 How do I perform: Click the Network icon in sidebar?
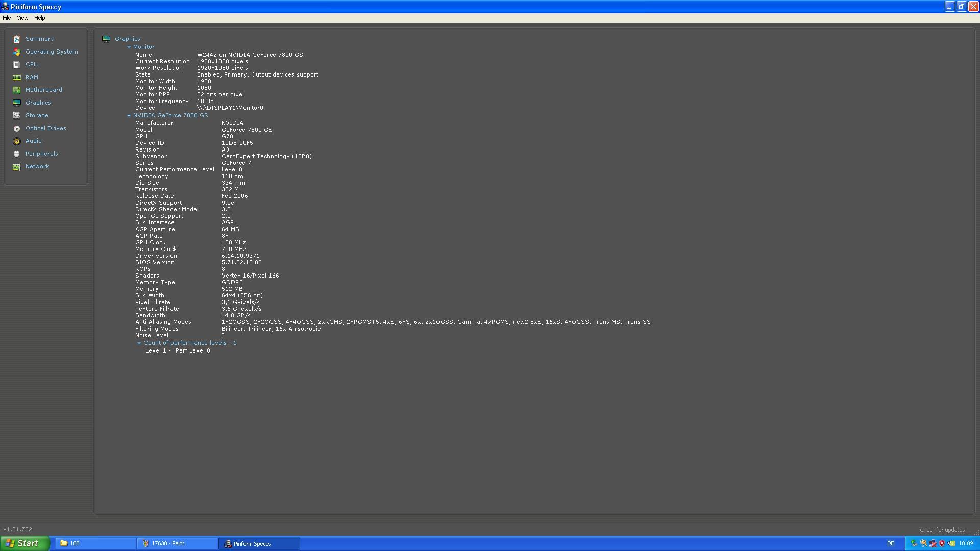(17, 166)
